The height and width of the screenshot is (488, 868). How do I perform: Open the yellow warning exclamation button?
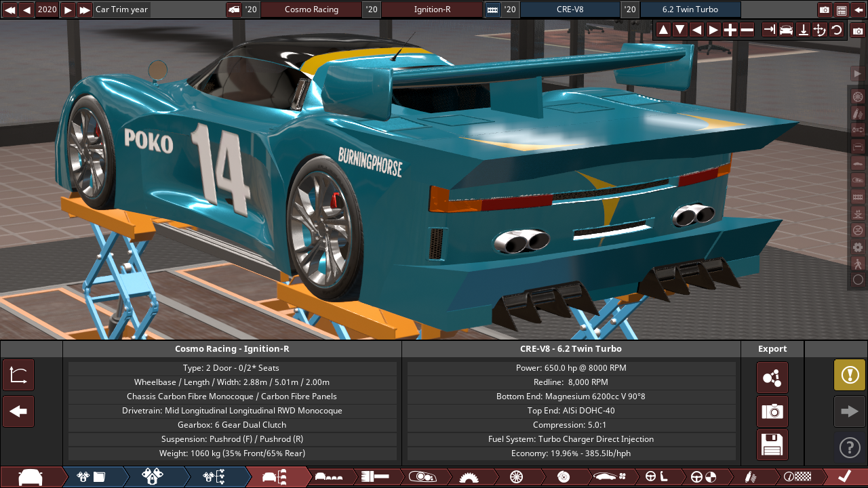click(x=850, y=375)
